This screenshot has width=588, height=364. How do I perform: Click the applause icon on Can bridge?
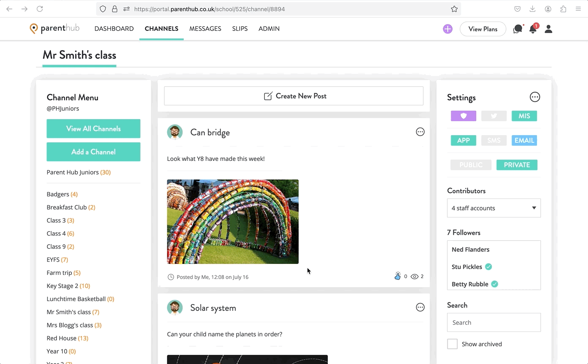(397, 276)
